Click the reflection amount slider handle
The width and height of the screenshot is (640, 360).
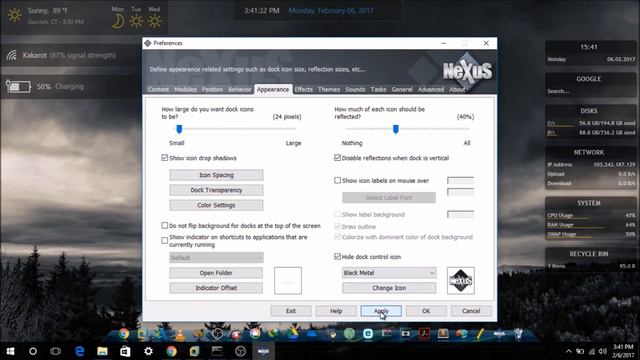(396, 129)
